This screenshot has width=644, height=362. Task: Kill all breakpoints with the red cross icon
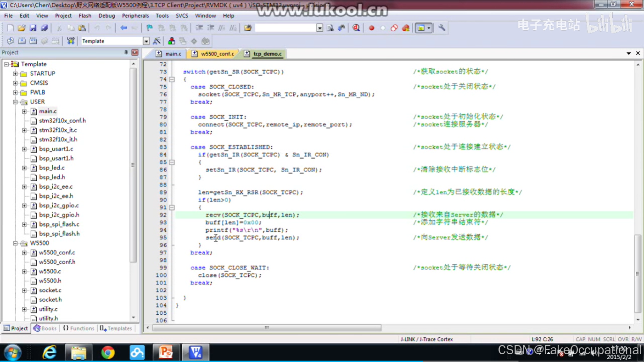click(405, 28)
